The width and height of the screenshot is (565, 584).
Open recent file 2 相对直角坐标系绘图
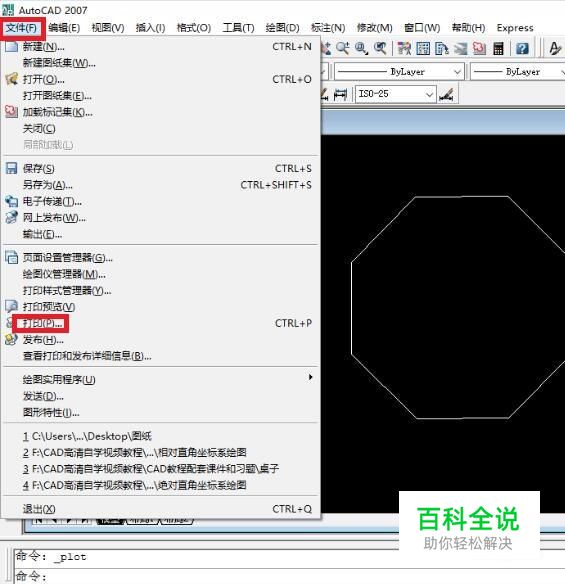[x=159, y=452]
